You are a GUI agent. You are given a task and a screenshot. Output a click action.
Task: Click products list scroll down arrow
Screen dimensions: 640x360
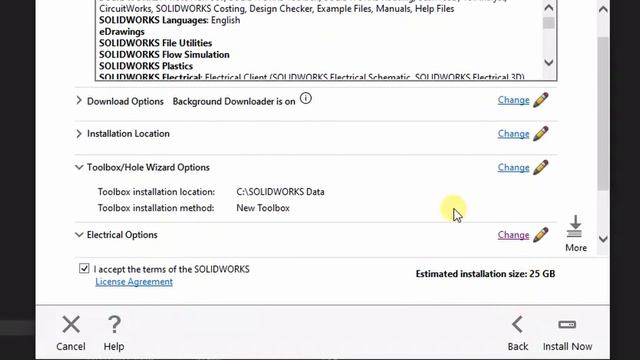click(x=549, y=62)
